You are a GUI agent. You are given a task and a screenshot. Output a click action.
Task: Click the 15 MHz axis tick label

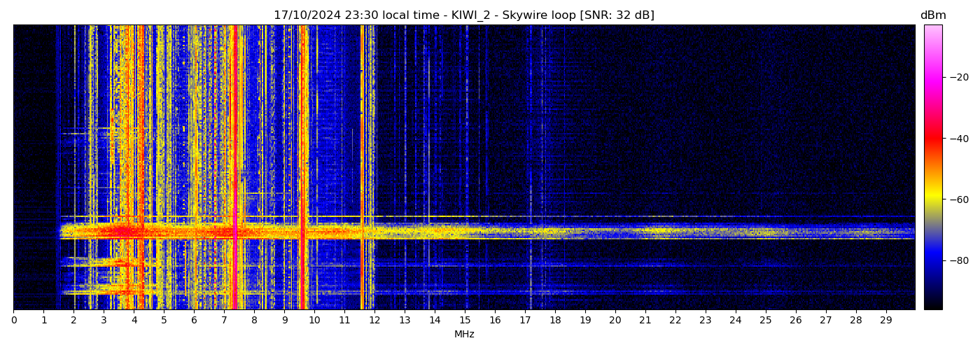click(465, 321)
